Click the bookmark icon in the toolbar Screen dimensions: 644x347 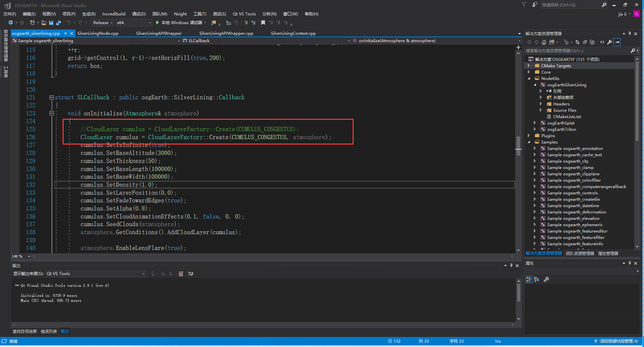pyautogui.click(x=263, y=23)
